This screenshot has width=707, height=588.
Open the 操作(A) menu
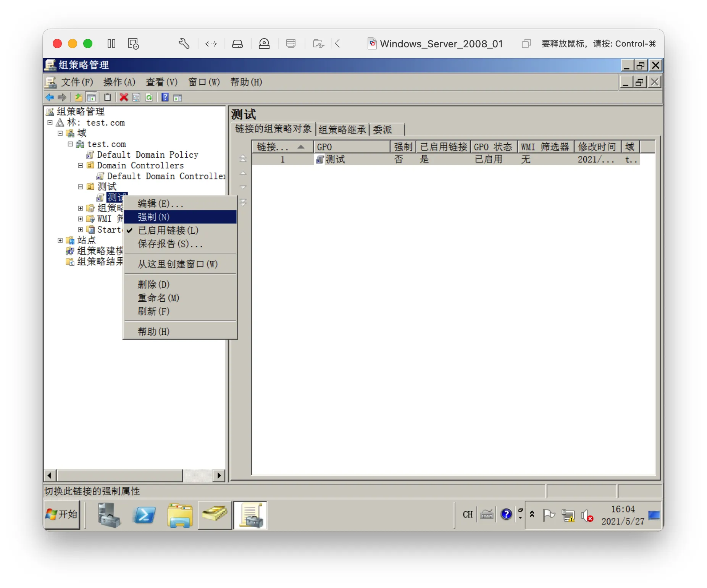[119, 82]
